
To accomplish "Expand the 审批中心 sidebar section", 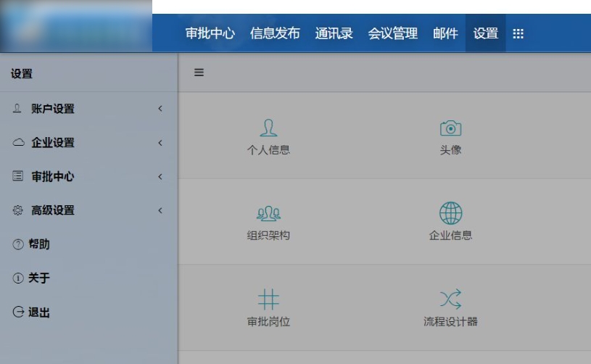I will (52, 177).
